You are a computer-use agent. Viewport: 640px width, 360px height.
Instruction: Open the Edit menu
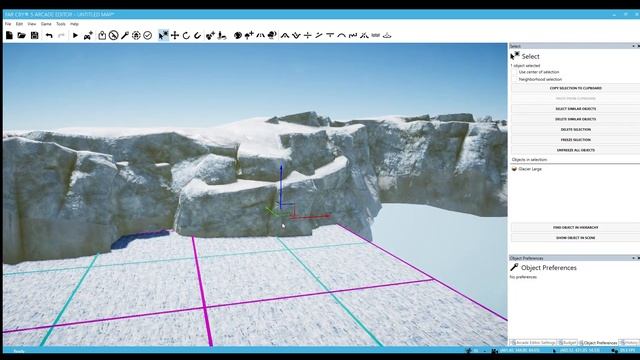click(19, 24)
